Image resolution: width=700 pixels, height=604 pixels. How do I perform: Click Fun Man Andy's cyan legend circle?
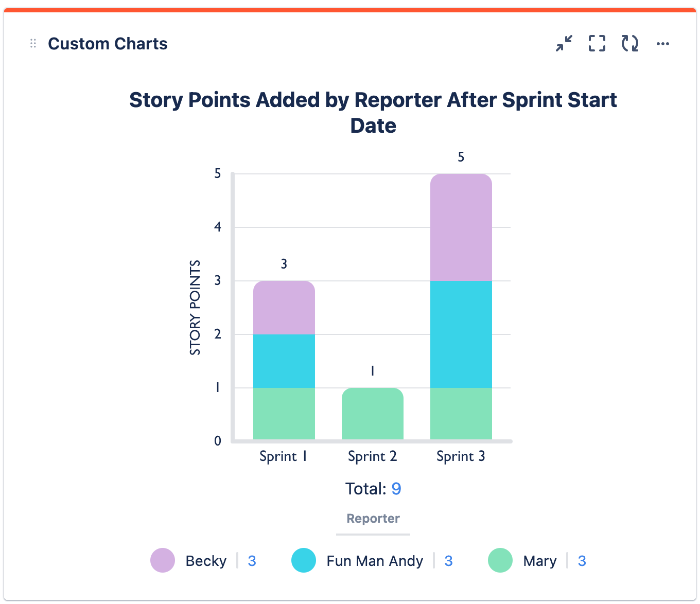(304, 560)
